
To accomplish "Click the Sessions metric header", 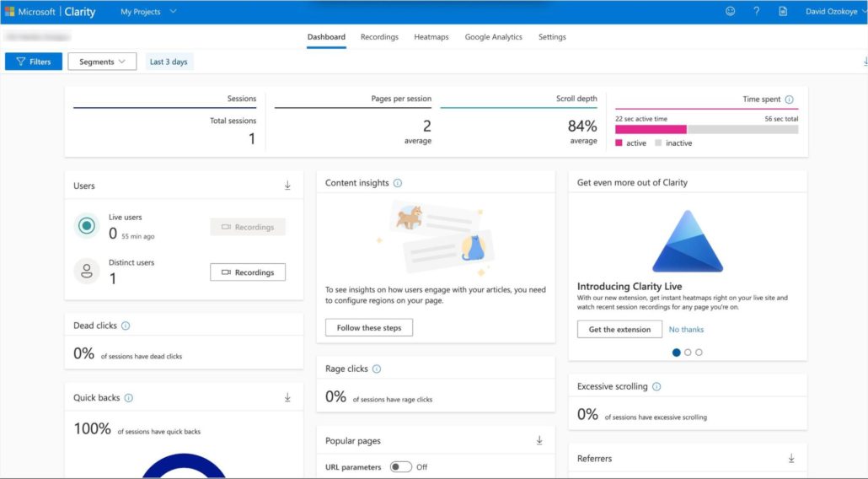I will [241, 99].
